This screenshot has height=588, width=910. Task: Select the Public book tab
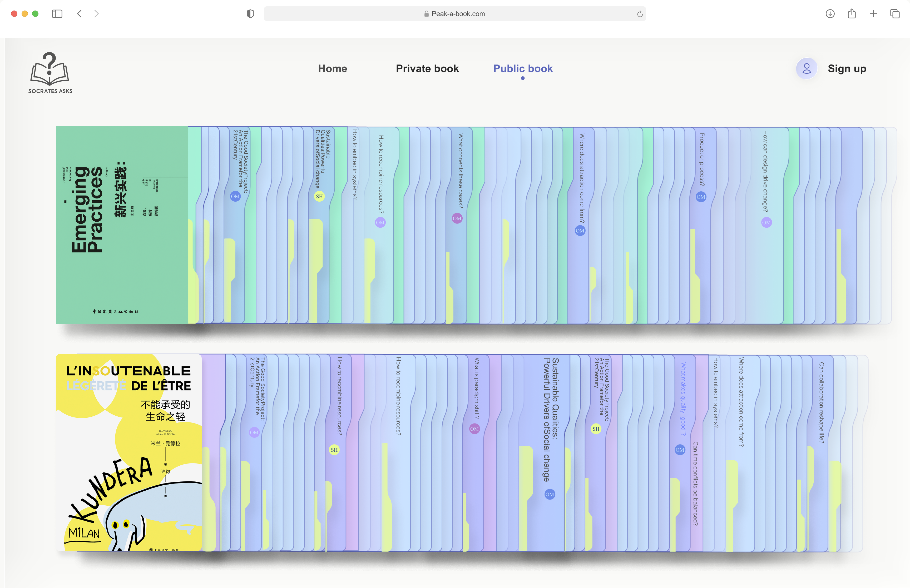(523, 69)
